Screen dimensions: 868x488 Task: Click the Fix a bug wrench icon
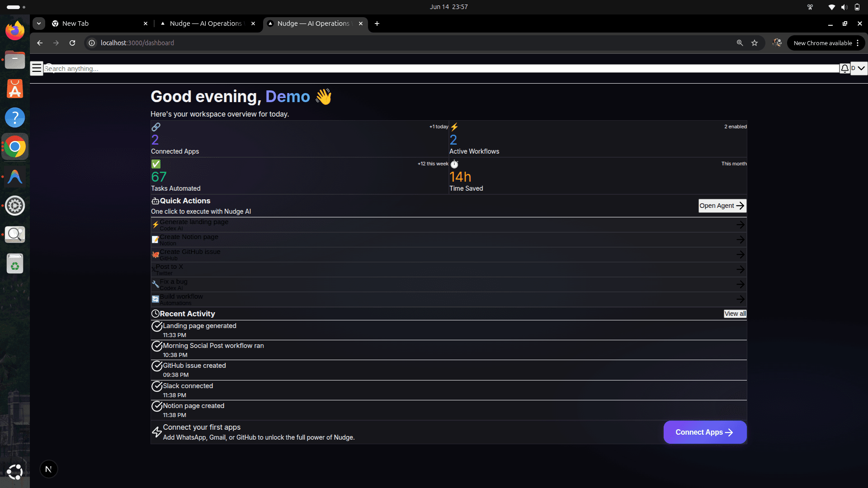(x=155, y=284)
